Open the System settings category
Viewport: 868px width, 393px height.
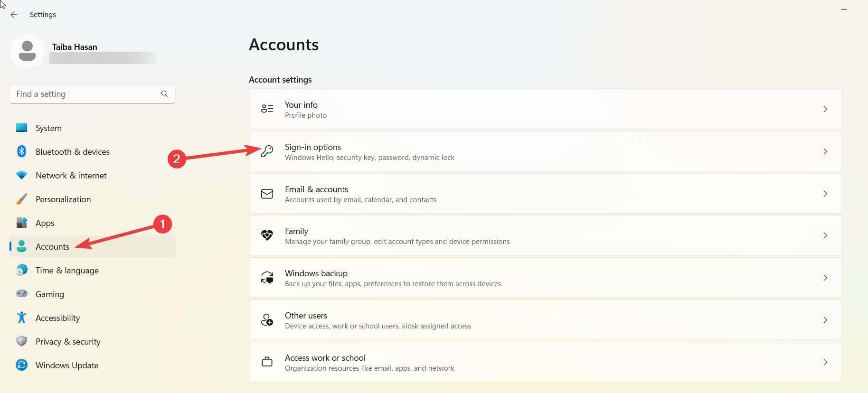(x=48, y=128)
